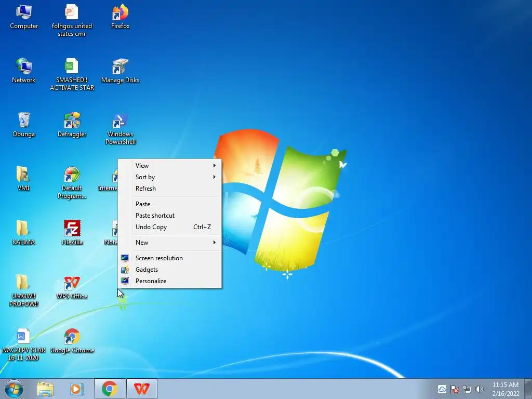Expand the New submenu
Screen dimensions: 532x399
click(170, 243)
